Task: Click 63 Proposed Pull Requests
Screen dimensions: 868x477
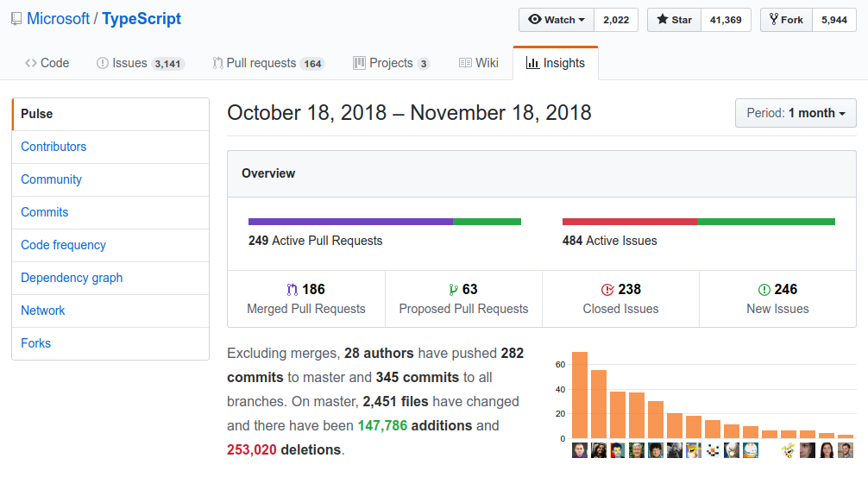Action: click(x=463, y=298)
